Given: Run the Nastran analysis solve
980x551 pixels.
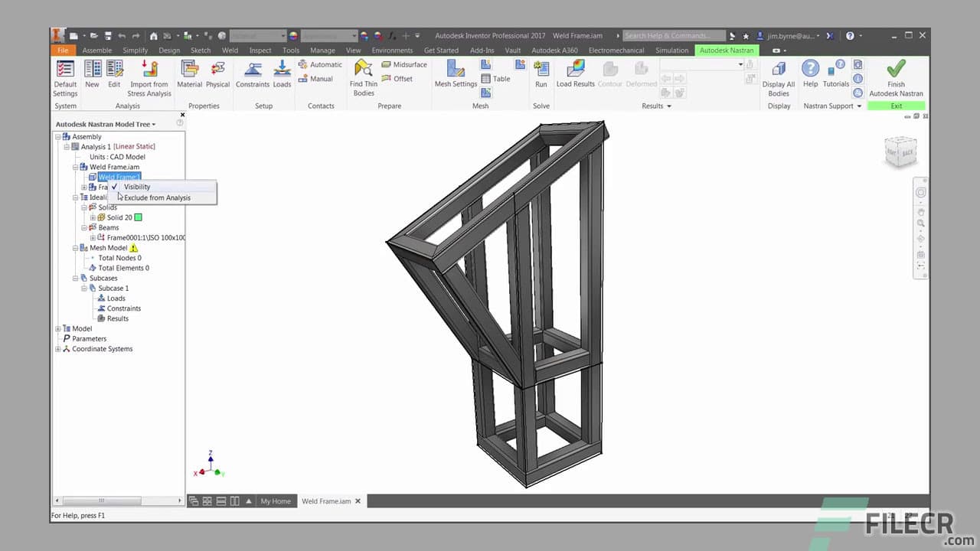Looking at the screenshot, I should coord(541,74).
